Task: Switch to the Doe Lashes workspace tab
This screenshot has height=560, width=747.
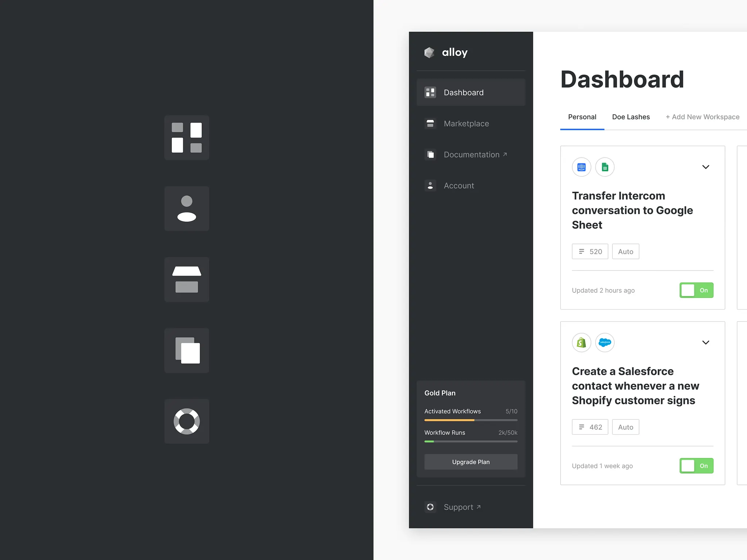Action: 631,117
